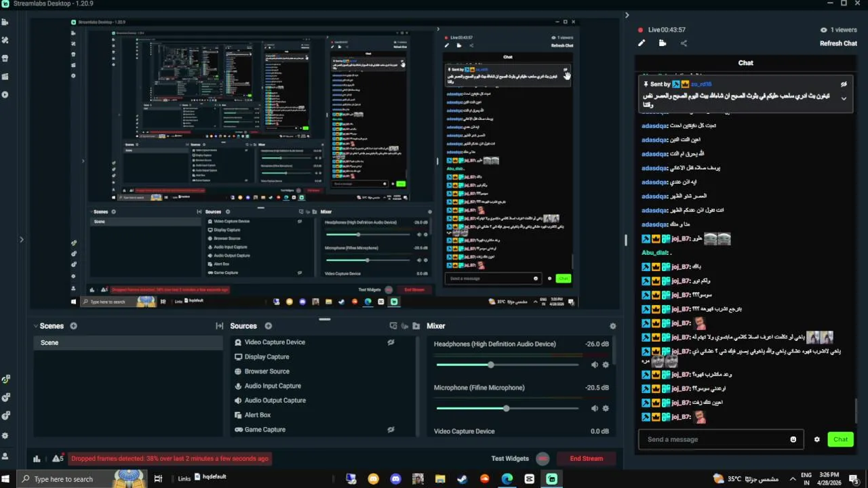Open the Discord taskbar icon
The width and height of the screenshot is (868, 488).
pyautogui.click(x=395, y=479)
